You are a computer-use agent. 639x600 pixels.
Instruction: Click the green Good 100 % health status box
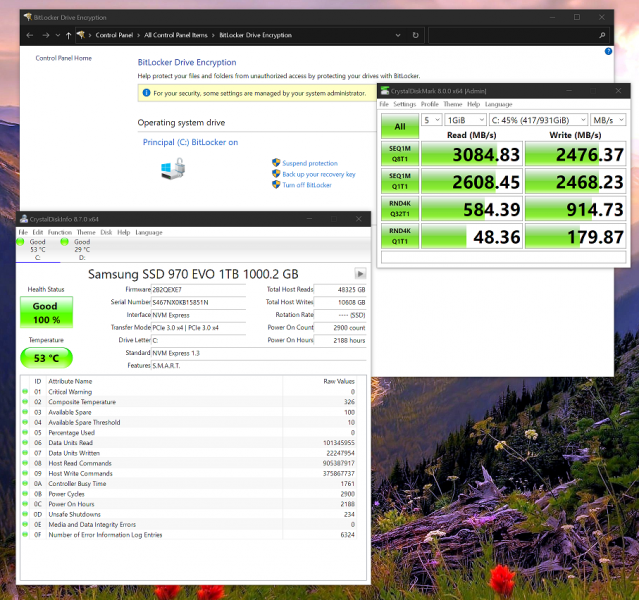(45, 314)
